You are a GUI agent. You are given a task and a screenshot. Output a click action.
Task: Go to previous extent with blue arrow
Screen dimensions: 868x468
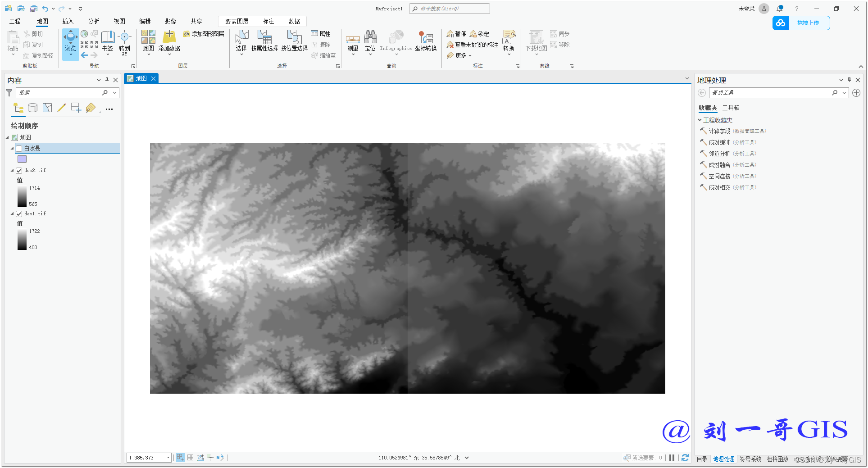click(x=84, y=55)
